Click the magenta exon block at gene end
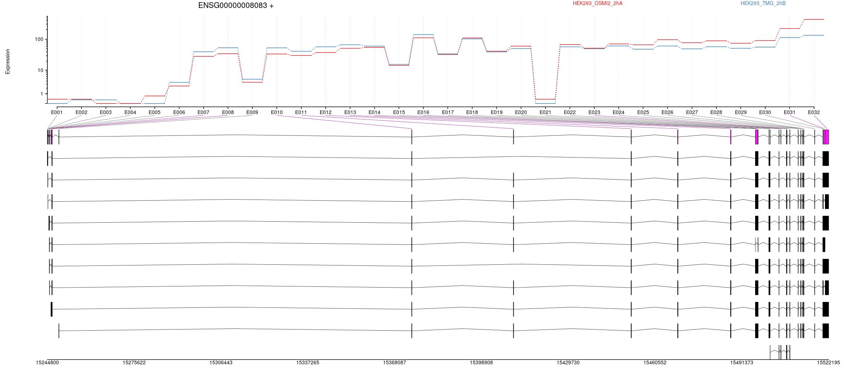This screenshot has height=369, width=868. (x=826, y=137)
